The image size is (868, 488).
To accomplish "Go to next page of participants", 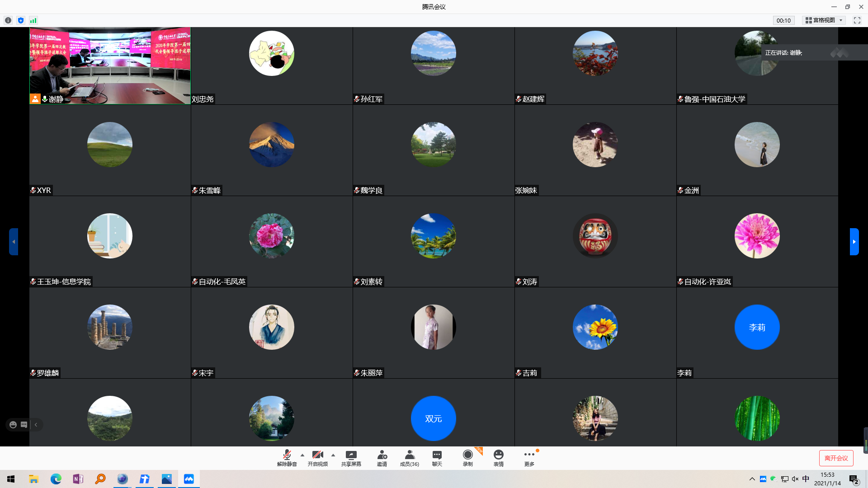I will tap(854, 242).
